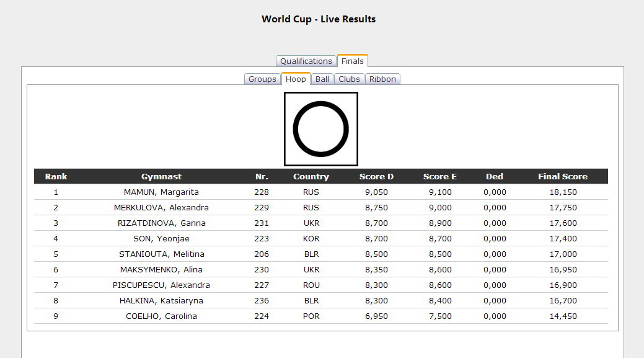Click the World Cup - Live Results heading

tap(319, 19)
